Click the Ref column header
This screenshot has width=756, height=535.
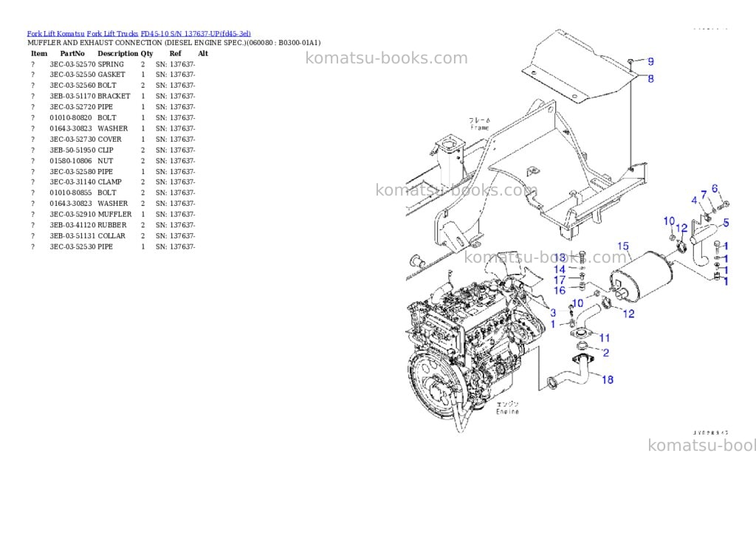176,53
